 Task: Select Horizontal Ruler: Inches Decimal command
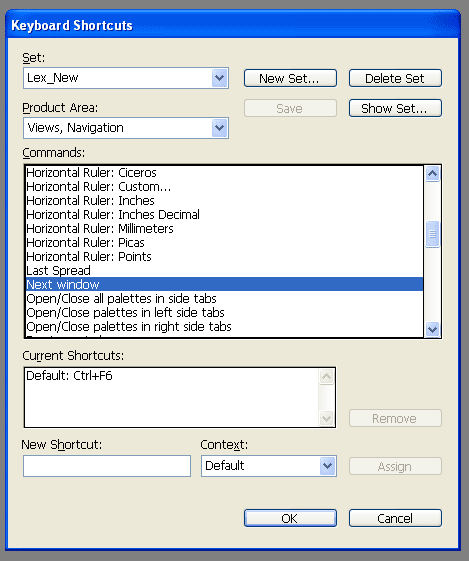[224, 215]
